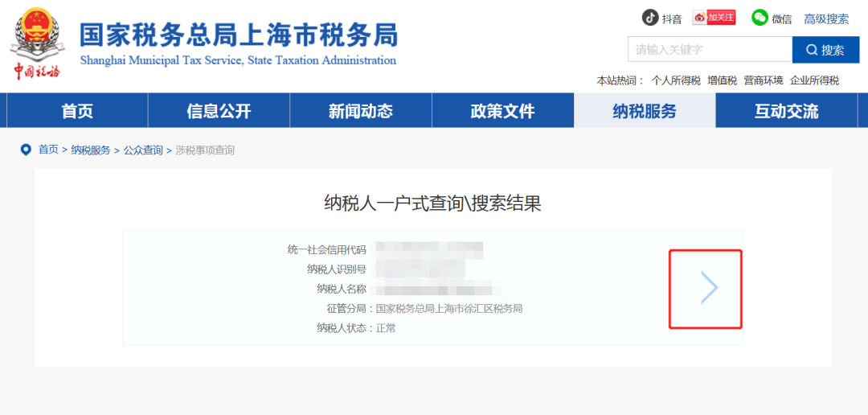The image size is (868, 415).
Task: Open 互动交流 navigation tab
Action: pyautogui.click(x=786, y=111)
